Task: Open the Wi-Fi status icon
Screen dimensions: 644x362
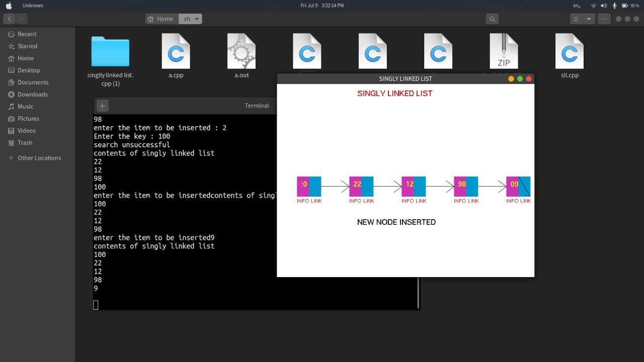Action: (x=594, y=6)
